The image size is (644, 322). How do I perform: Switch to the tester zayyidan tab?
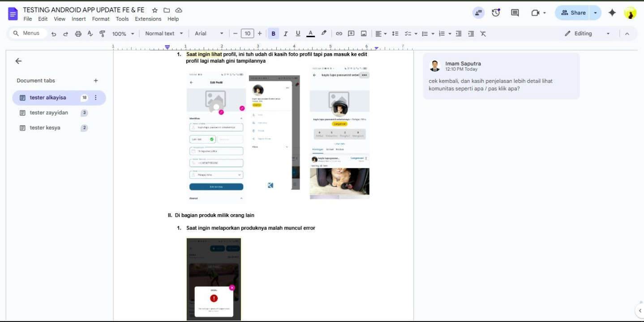pyautogui.click(x=49, y=113)
